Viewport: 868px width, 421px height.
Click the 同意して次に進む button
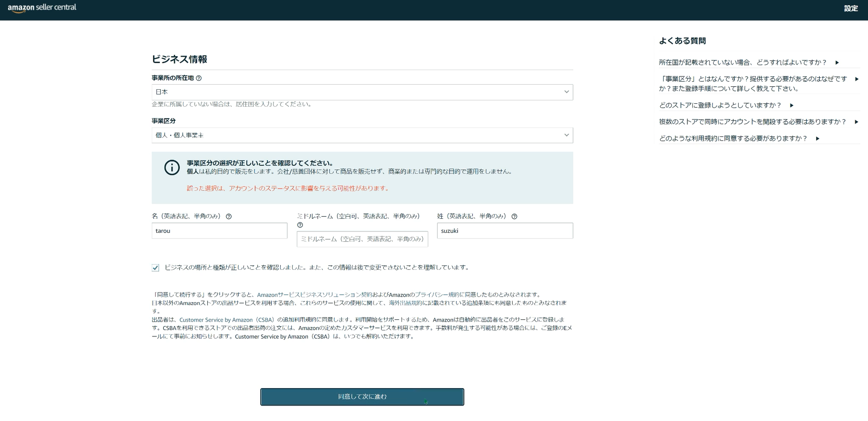click(x=362, y=397)
